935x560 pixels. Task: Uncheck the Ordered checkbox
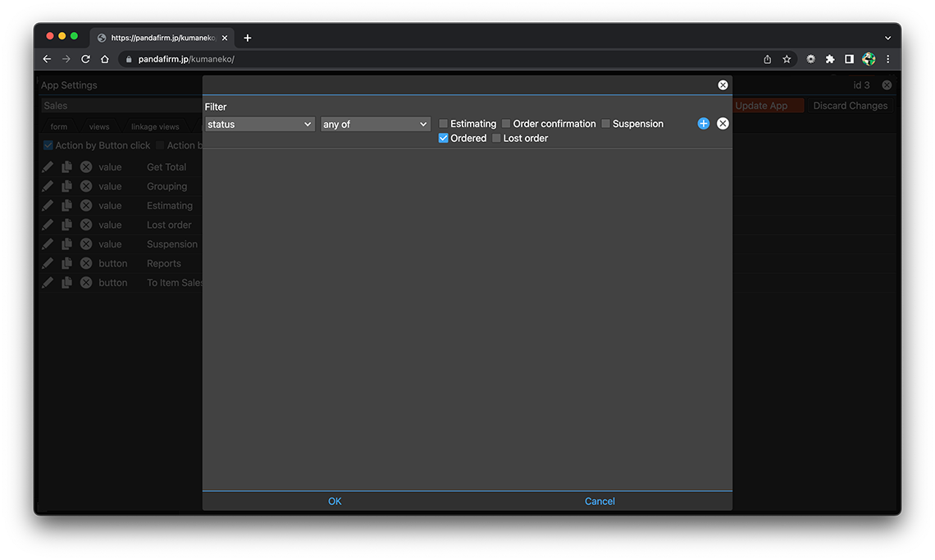pos(444,139)
